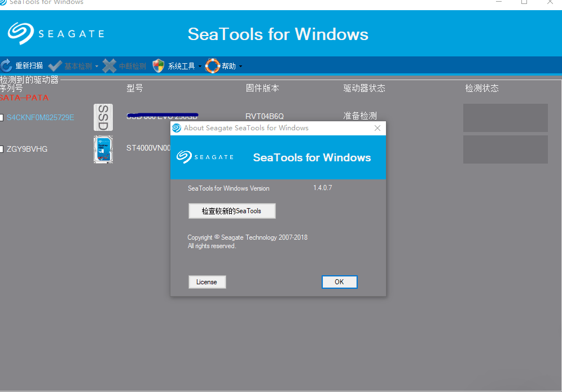This screenshot has width=562, height=392.
Task: Open the Help dropdown menu
Action: 241,65
